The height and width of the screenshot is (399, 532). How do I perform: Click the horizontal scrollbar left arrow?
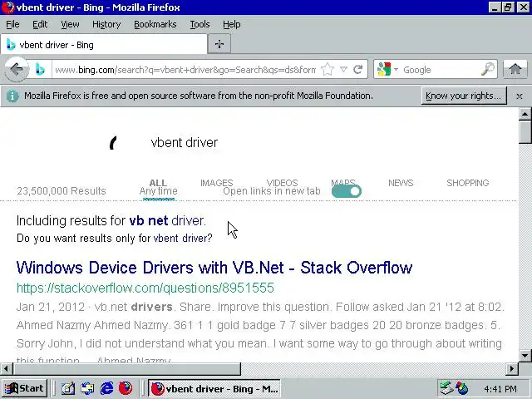pyautogui.click(x=6, y=368)
